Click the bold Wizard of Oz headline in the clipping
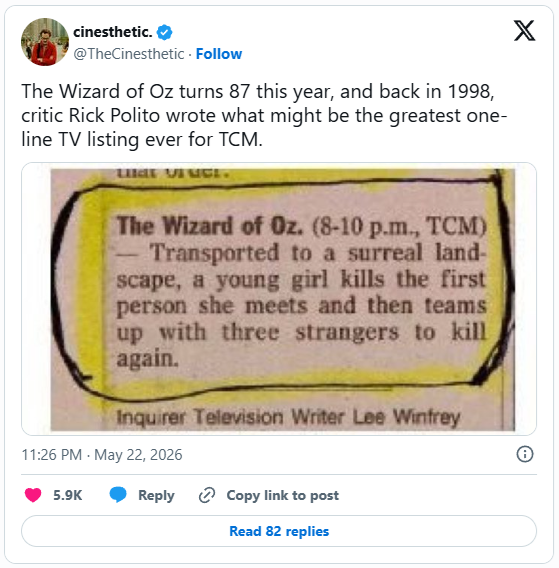Screen dimensions: 559x568 pos(209,226)
